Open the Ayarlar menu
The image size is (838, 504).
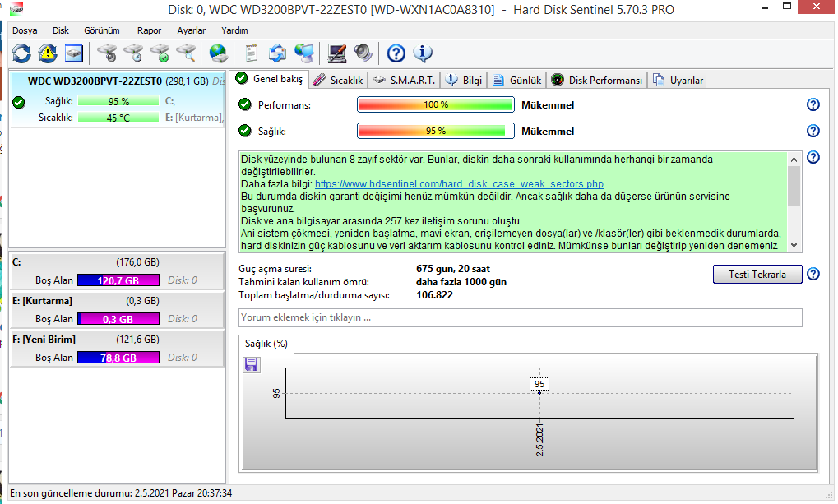pyautogui.click(x=192, y=30)
